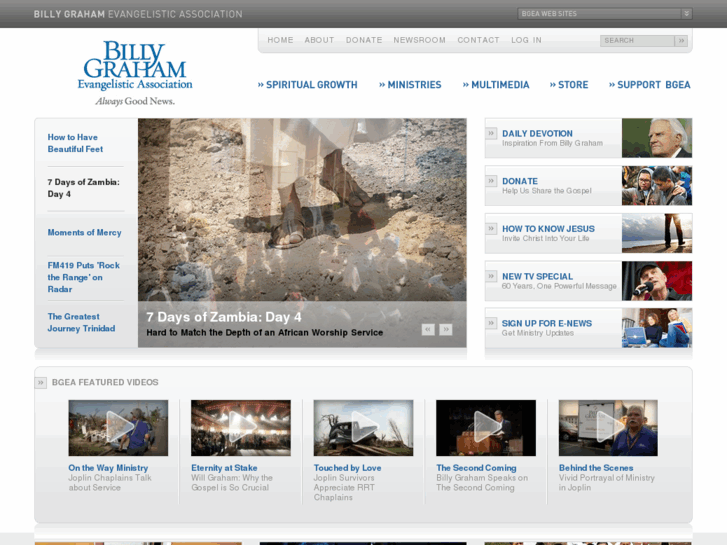Open the BGEA Web Sites dropdown
The height and width of the screenshot is (545, 727).
605,14
